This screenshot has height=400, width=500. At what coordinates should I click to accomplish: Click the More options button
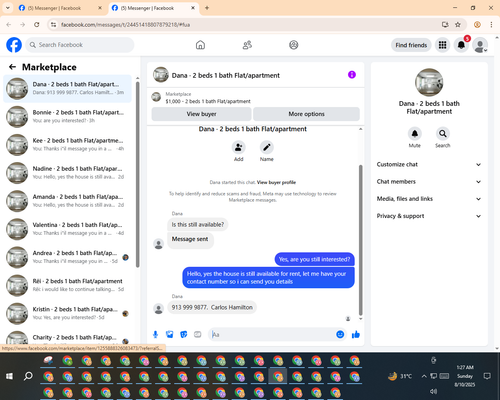tap(306, 114)
